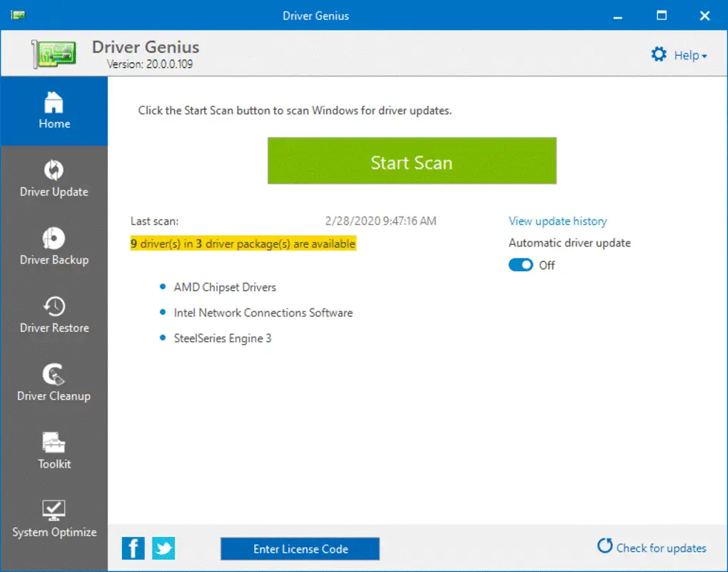Image resolution: width=728 pixels, height=572 pixels.
Task: Click the Enter License Code button
Action: pos(300,548)
